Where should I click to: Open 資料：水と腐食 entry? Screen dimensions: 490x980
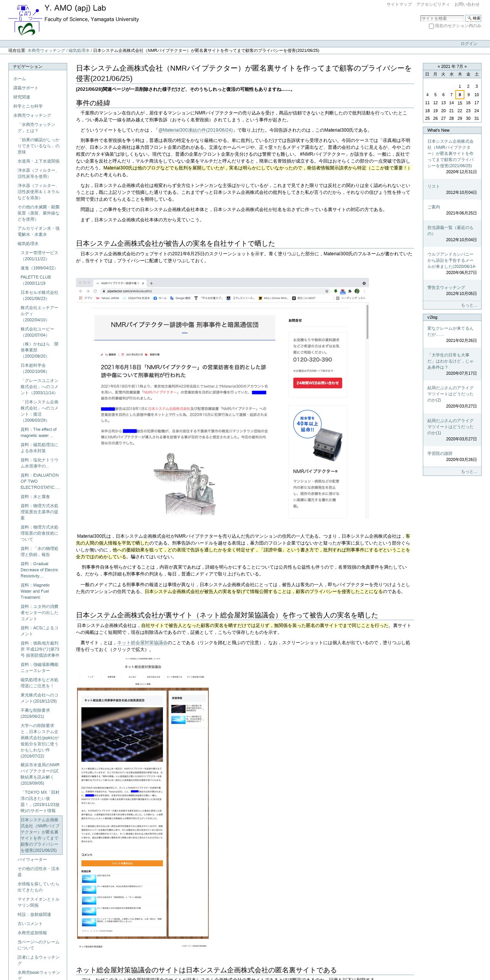(35, 497)
